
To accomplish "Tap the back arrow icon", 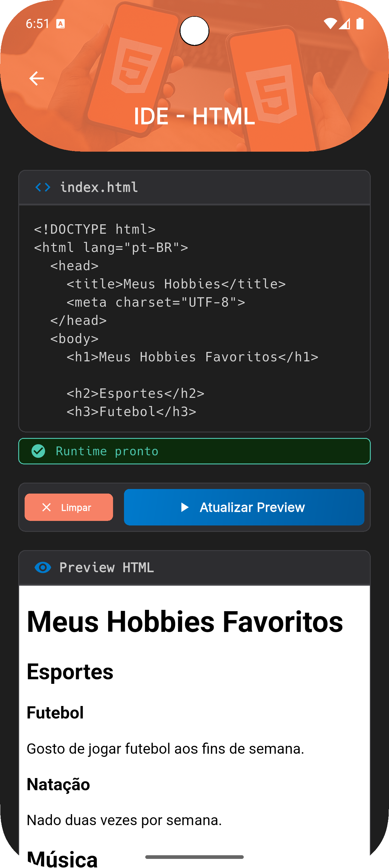I will 36,78.
